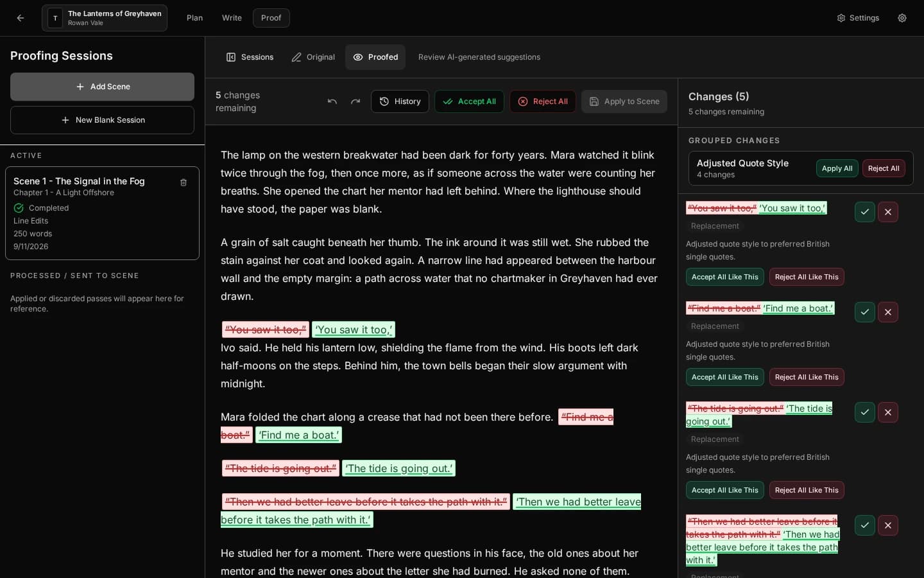The height and width of the screenshot is (578, 924).
Task: Undo the last change
Action: 332,101
